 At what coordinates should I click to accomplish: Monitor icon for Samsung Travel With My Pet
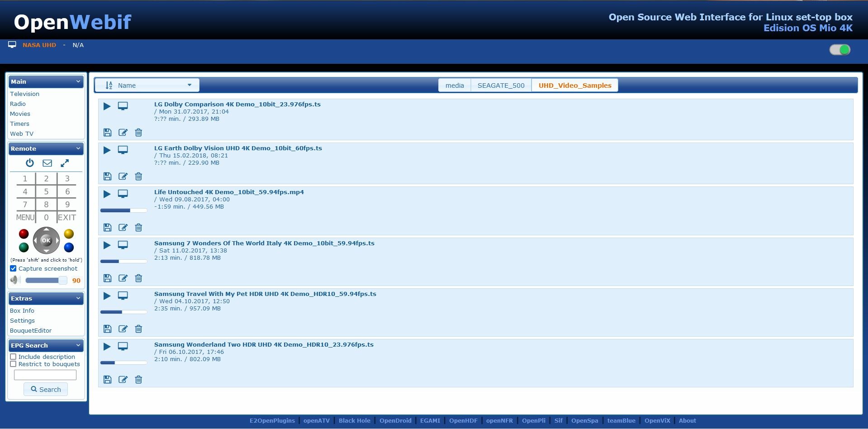123,296
